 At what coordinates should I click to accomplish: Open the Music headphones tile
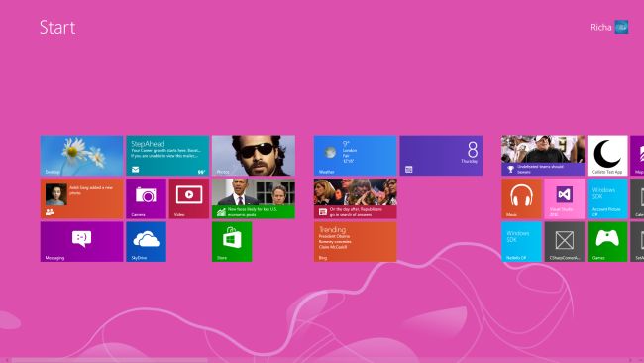[x=521, y=198]
